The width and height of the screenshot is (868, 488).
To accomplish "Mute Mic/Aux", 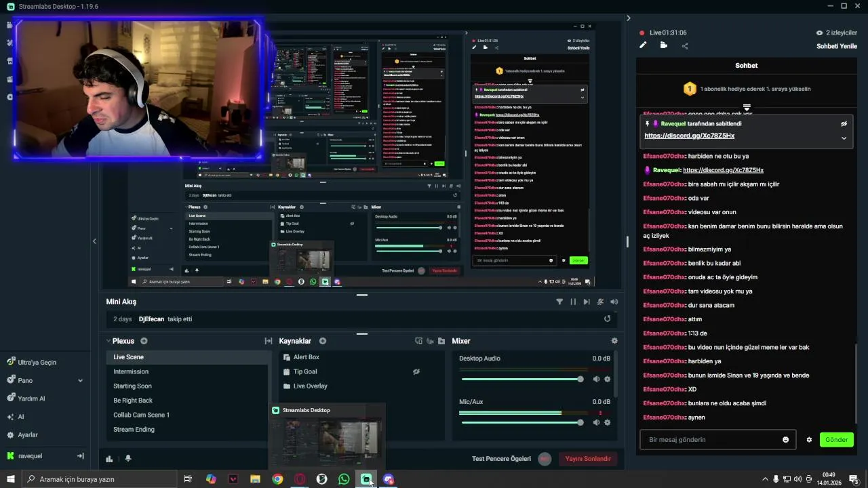I will point(596,422).
